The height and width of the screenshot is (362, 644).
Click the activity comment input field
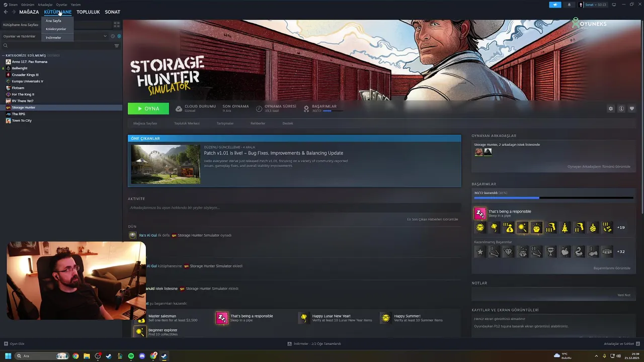point(294,208)
